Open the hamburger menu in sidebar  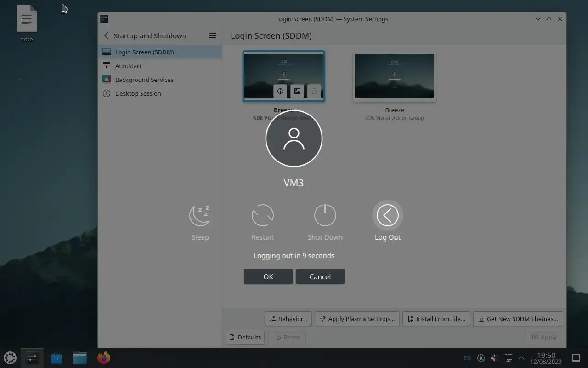point(212,35)
